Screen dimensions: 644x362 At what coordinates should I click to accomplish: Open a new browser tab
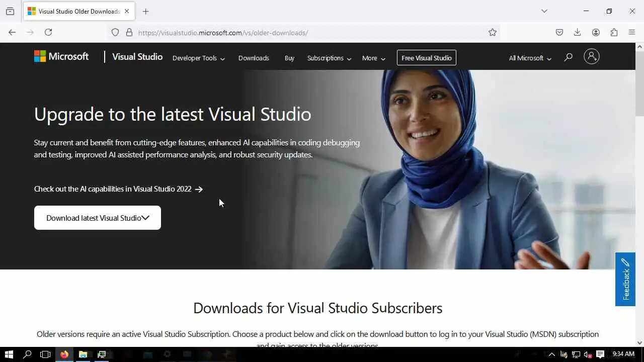click(146, 11)
